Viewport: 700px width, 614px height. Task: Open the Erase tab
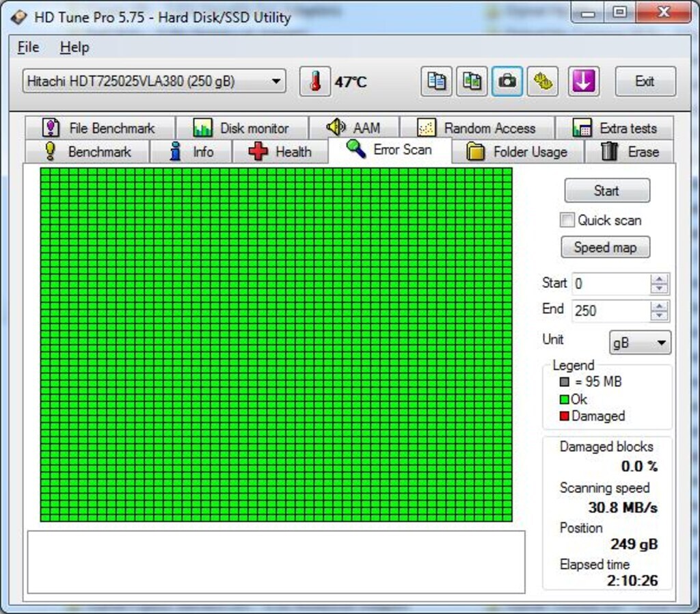tap(630, 152)
